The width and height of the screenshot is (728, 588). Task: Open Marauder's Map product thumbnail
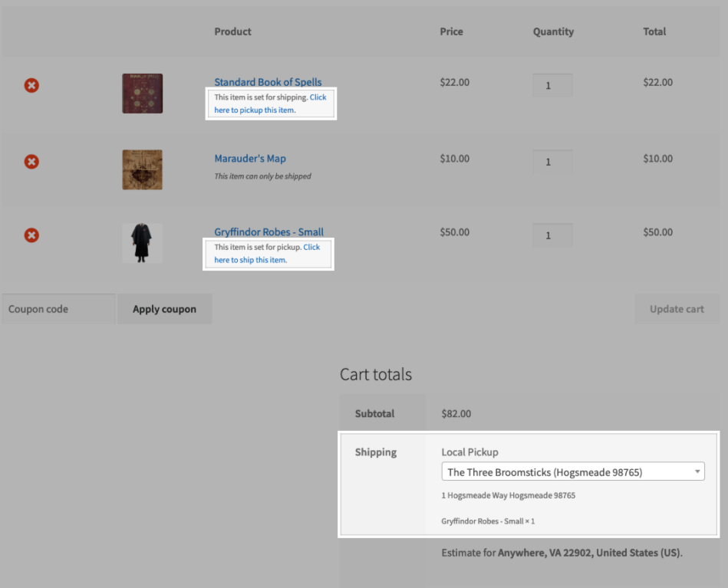tap(142, 169)
